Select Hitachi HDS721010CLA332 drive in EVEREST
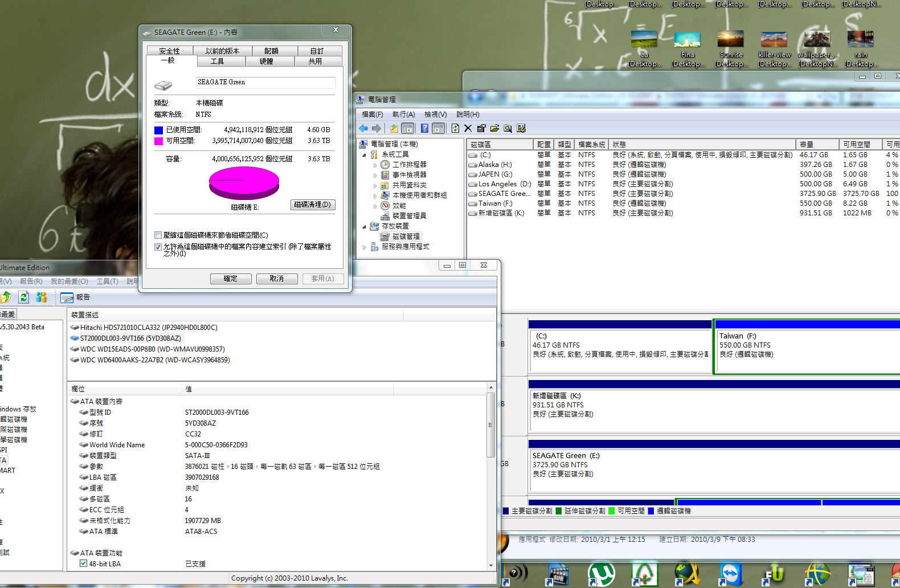This screenshot has height=588, width=900. pos(144,328)
